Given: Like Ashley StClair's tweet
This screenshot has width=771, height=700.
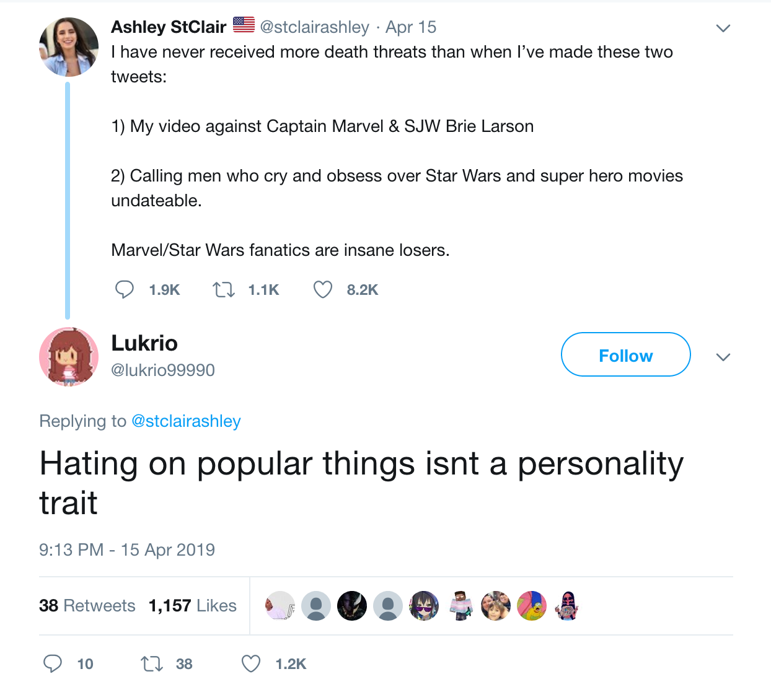Looking at the screenshot, I should (323, 289).
